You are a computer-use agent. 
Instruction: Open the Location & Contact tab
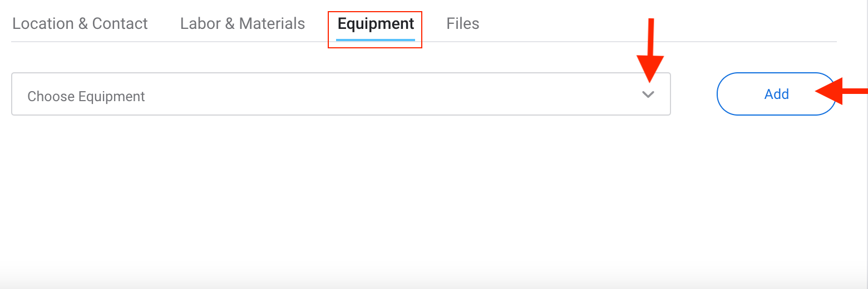(80, 24)
